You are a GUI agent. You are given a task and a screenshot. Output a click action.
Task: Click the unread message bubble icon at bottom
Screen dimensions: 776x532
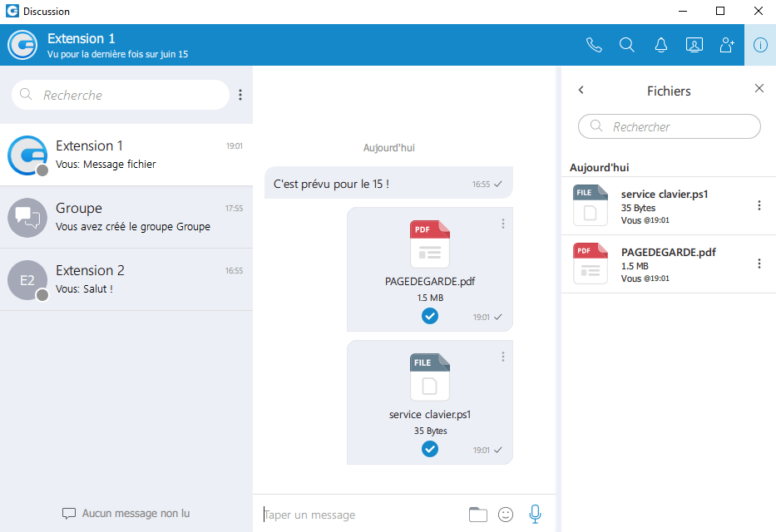tap(69, 514)
